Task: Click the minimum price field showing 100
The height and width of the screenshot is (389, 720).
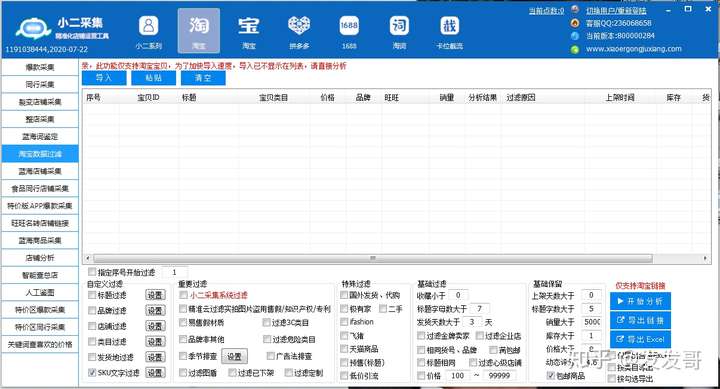Action: [457, 376]
